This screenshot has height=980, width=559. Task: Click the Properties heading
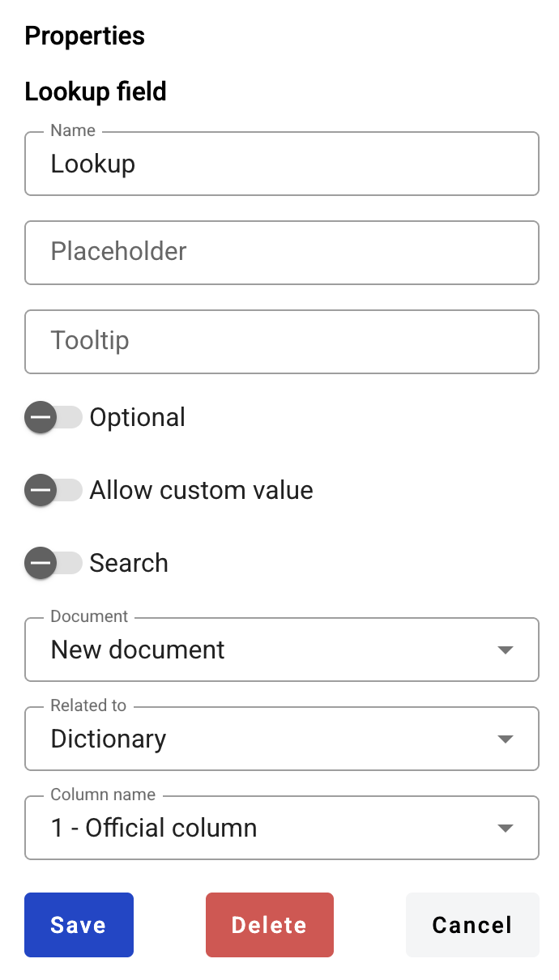pyautogui.click(x=84, y=36)
